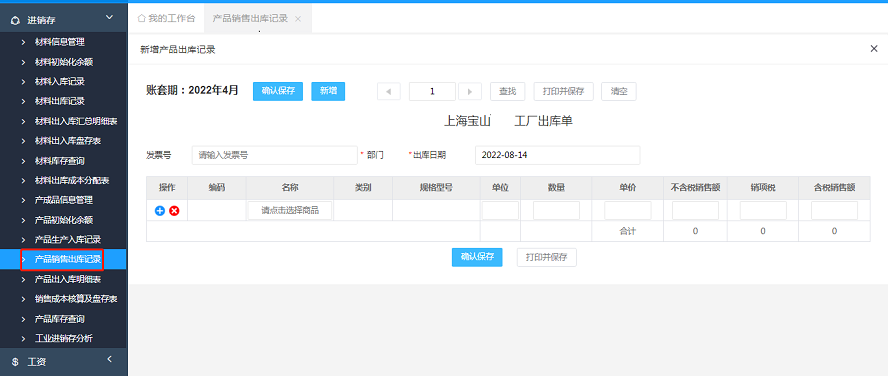Click the 含税销售额 cell input
The height and width of the screenshot is (376, 888).
pos(834,211)
